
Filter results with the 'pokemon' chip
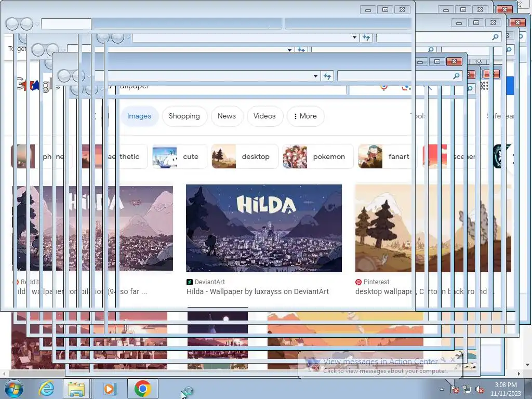pos(318,156)
